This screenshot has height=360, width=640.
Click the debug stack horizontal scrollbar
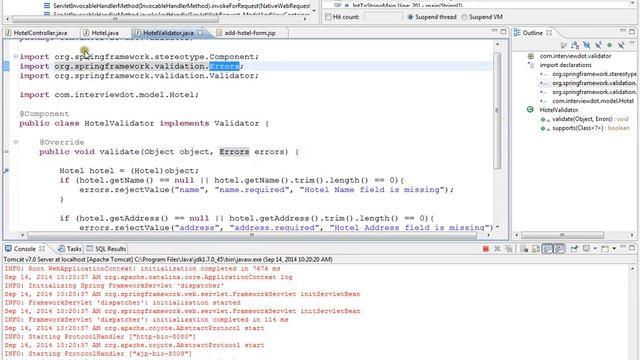(x=115, y=19)
